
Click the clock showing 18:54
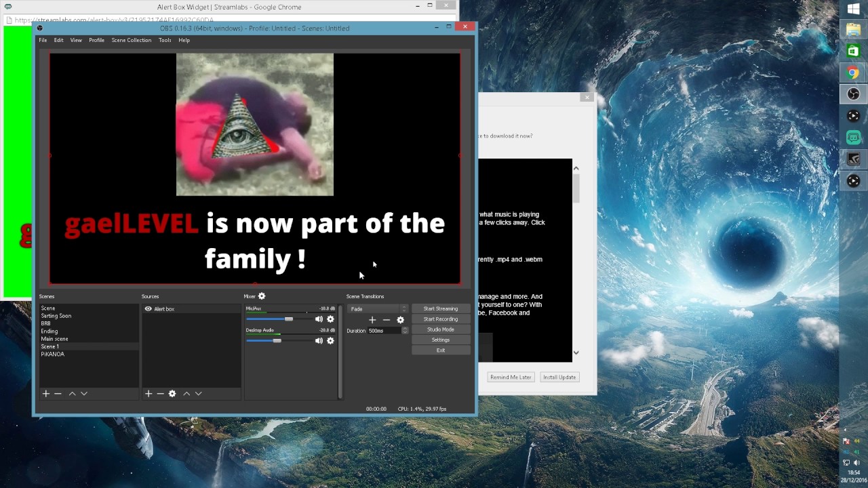point(854,472)
